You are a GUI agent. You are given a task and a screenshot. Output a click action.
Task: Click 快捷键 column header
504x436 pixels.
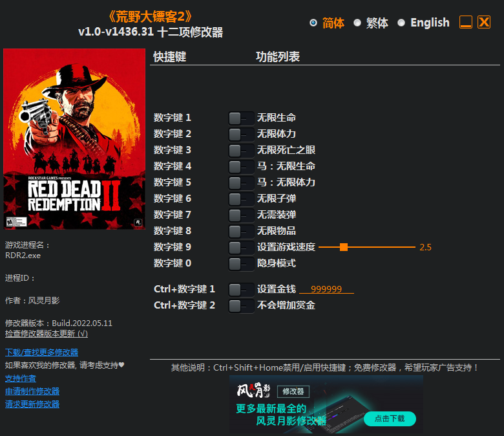coord(170,57)
